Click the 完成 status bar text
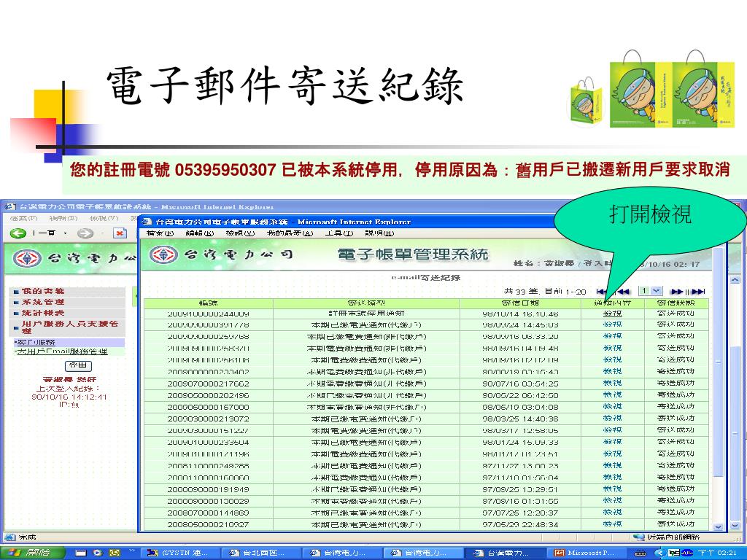The width and height of the screenshot is (747, 560). point(27,537)
